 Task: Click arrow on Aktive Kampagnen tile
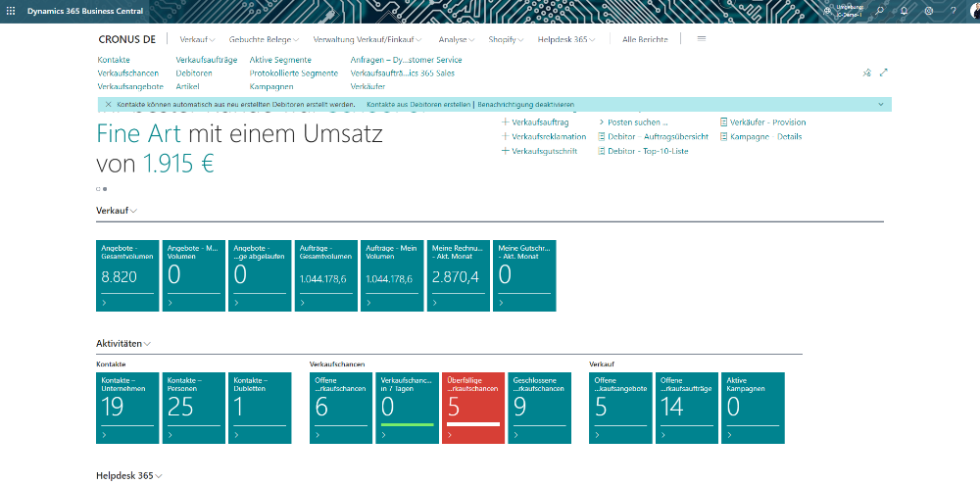(x=729, y=435)
